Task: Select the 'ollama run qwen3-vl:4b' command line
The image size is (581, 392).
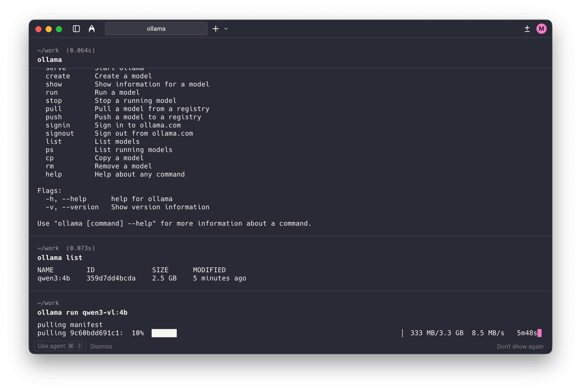Action: 82,312
